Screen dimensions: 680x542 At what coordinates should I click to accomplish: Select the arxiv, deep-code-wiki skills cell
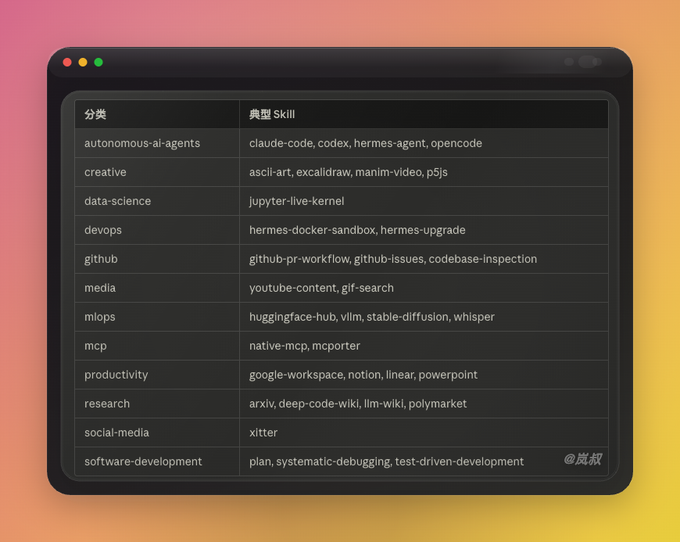[x=424, y=404]
